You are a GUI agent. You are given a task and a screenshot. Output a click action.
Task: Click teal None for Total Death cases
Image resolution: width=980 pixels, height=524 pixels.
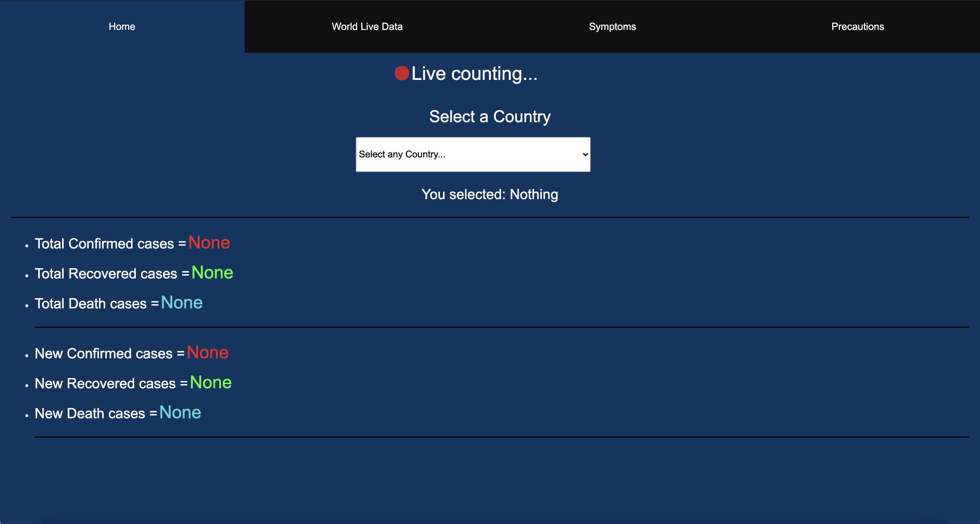point(181,303)
